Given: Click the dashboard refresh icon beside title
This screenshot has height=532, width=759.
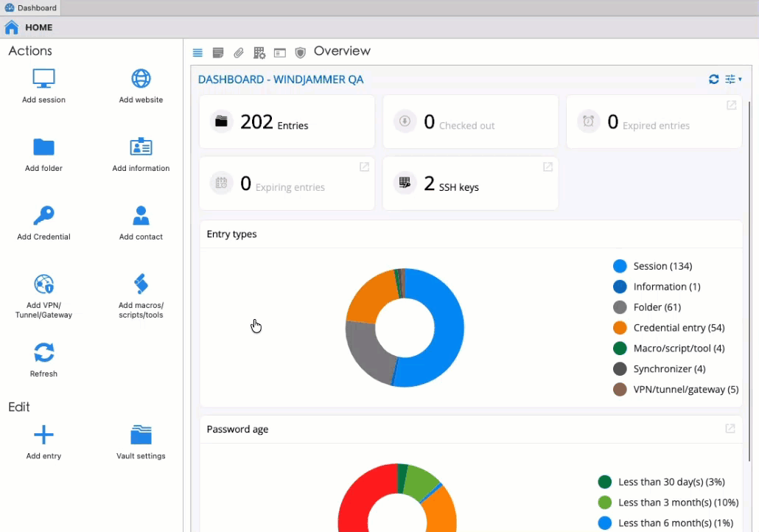Looking at the screenshot, I should point(713,80).
